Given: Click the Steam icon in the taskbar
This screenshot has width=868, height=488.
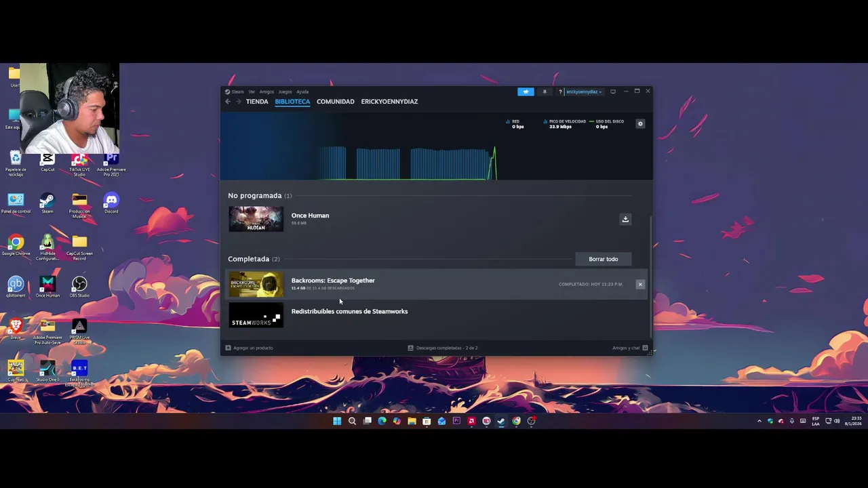Looking at the screenshot, I should click(501, 421).
